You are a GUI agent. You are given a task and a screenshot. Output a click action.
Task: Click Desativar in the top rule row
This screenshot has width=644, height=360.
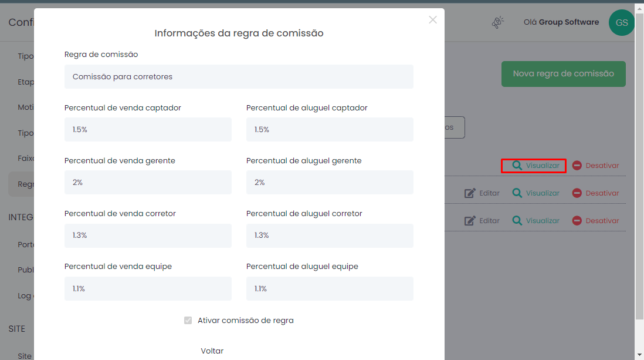tap(595, 166)
